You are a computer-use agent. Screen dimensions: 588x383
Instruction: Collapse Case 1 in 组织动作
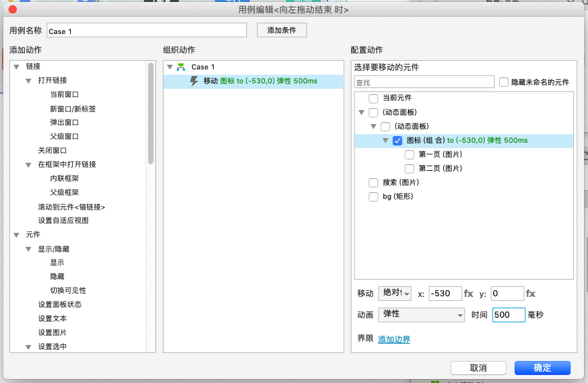coord(170,67)
